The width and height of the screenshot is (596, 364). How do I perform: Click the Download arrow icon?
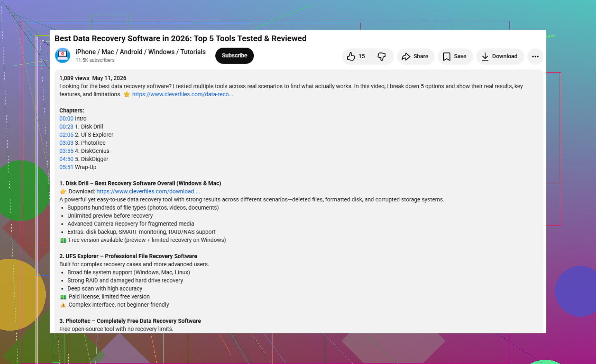pos(485,57)
